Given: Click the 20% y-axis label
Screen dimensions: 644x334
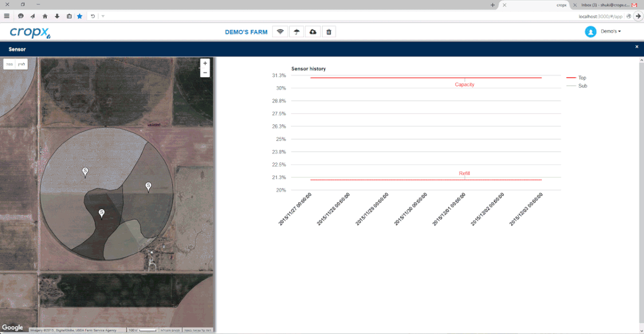Looking at the screenshot, I should (x=281, y=190).
